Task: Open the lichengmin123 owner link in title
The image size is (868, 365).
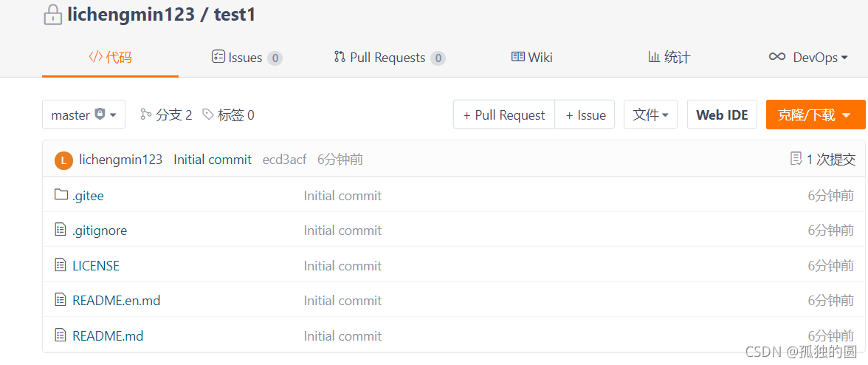Action: [x=131, y=15]
